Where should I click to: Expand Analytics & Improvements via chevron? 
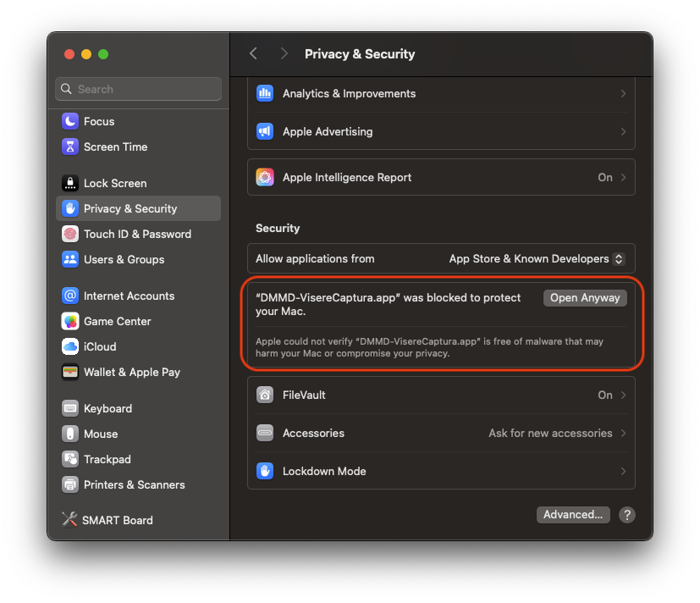pyautogui.click(x=623, y=93)
